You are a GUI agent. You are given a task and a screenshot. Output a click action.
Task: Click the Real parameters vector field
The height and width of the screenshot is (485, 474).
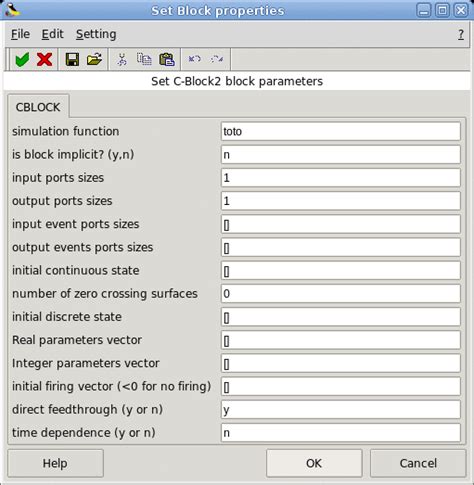click(x=341, y=340)
